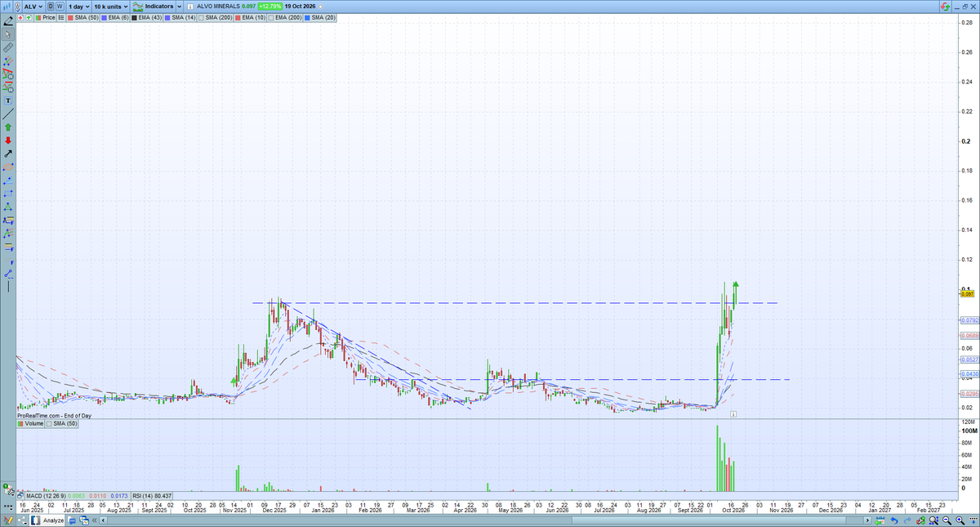980x527 pixels.
Task: Click the +12.79% change badge
Action: (x=270, y=7)
